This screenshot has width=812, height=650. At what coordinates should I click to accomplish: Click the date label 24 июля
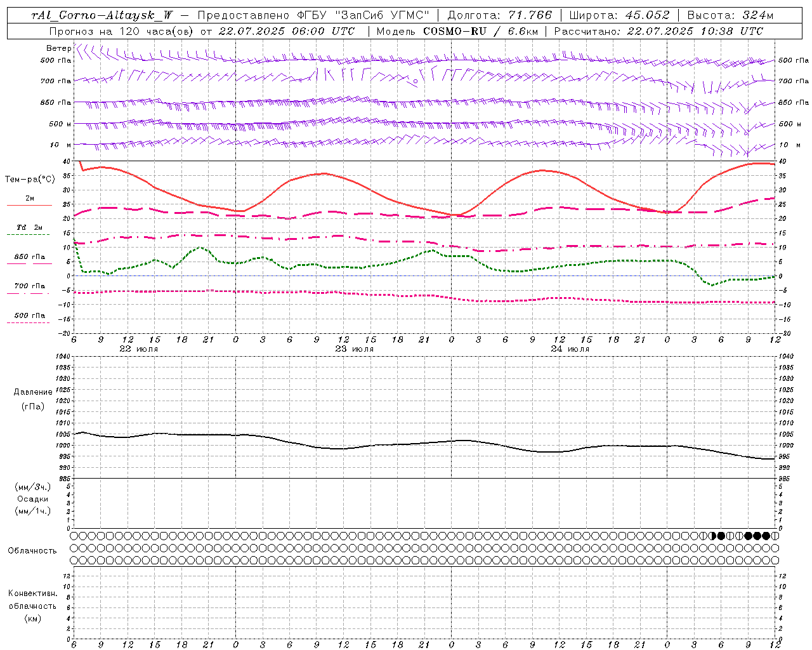pyautogui.click(x=570, y=349)
